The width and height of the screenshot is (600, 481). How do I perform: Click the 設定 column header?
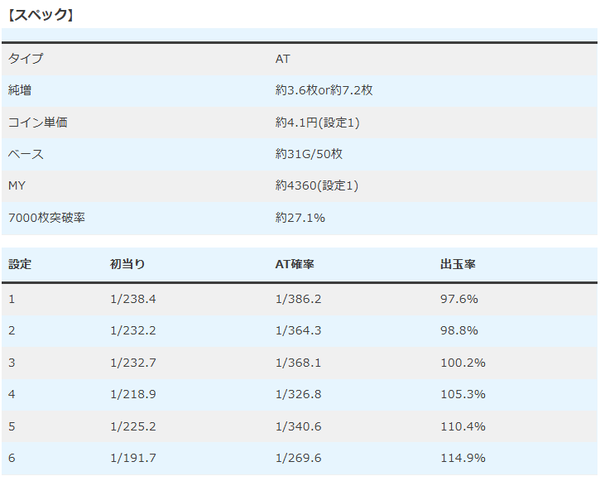tap(20, 264)
